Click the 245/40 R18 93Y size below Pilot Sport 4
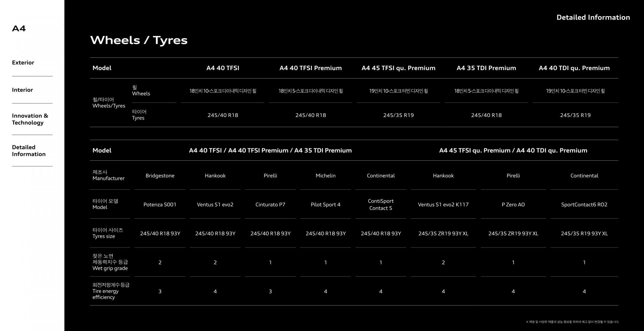 point(325,233)
